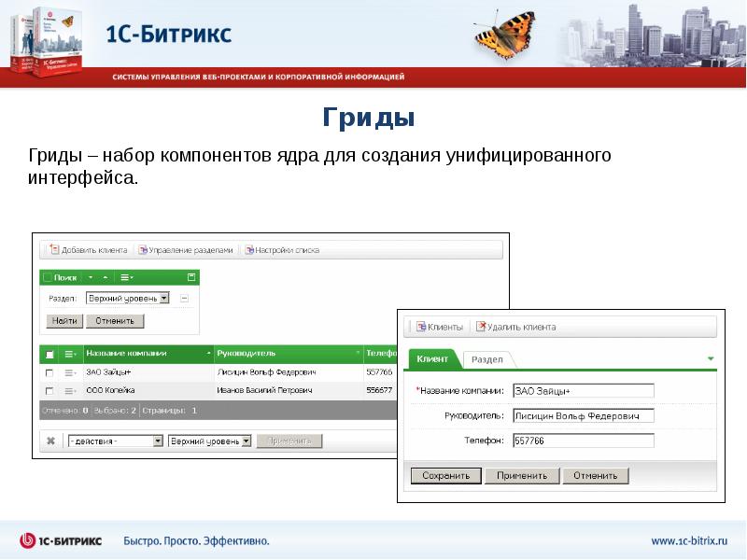
Task: Click Отменить in the search filter
Action: coord(115,321)
